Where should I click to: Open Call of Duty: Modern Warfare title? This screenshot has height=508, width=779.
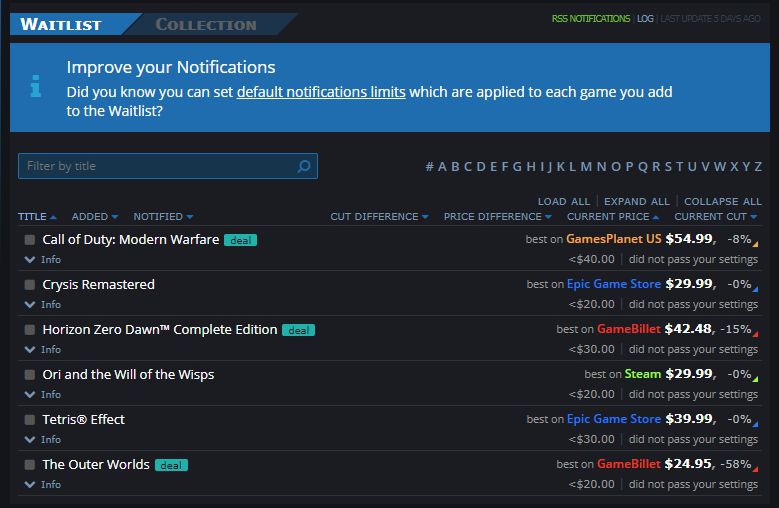[131, 239]
